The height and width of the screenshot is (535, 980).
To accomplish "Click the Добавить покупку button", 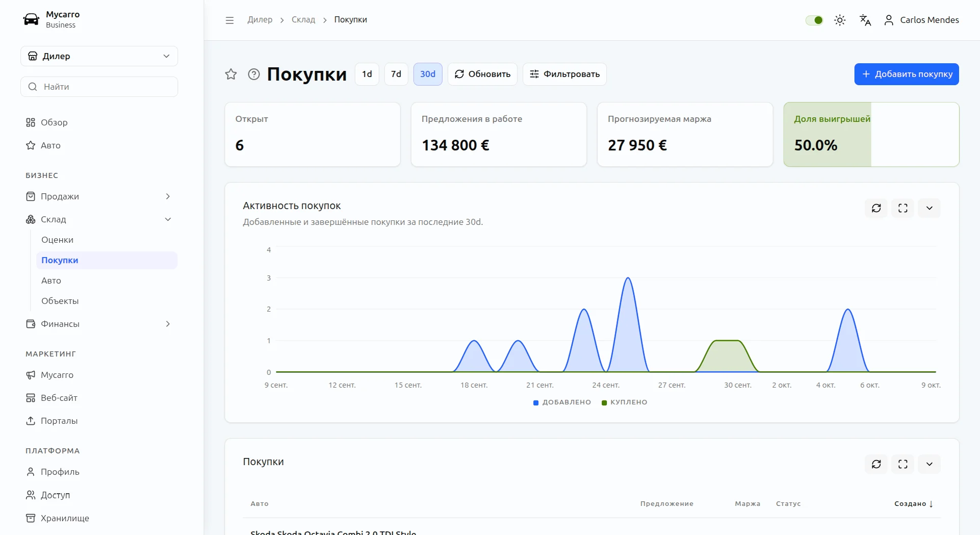I will pos(907,74).
